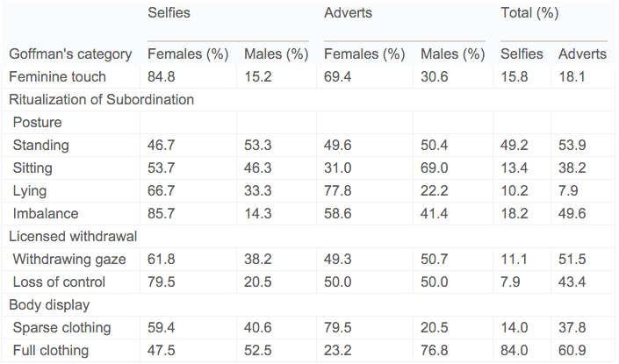Screen dimensions: 619x364
Task: Click the Withdrawing gaze row label
Action: click(69, 260)
